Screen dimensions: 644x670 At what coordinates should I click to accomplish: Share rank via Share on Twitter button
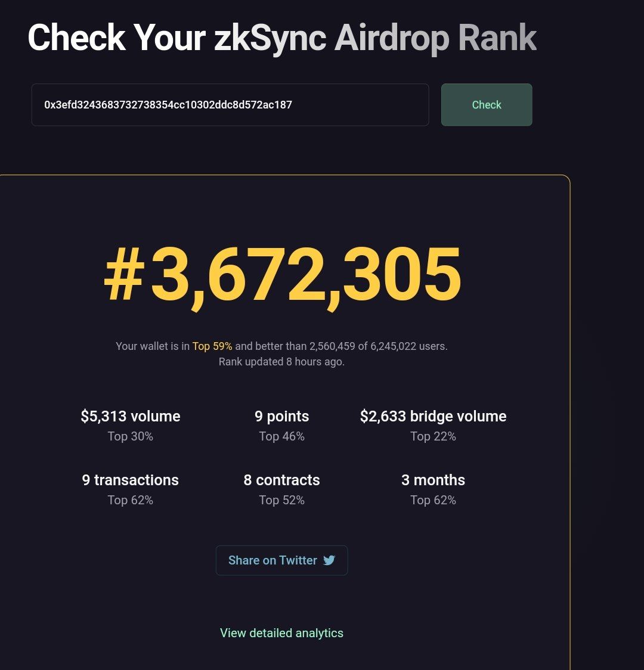(281, 560)
